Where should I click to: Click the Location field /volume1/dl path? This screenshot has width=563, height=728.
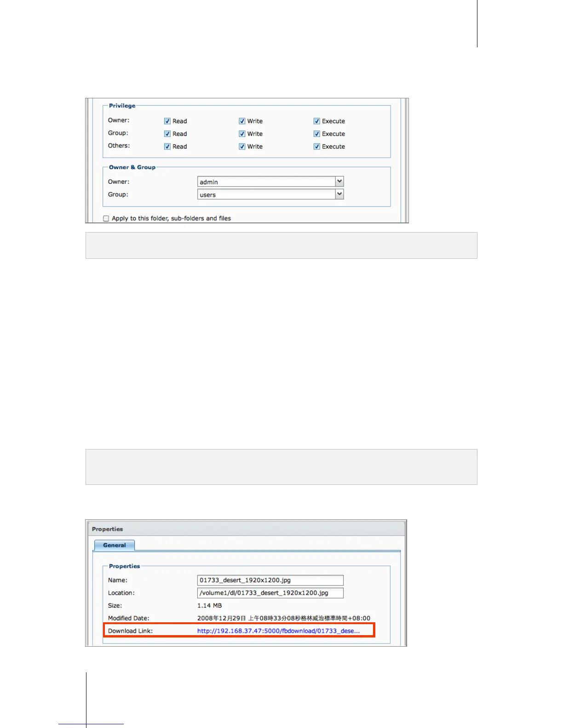click(x=270, y=593)
